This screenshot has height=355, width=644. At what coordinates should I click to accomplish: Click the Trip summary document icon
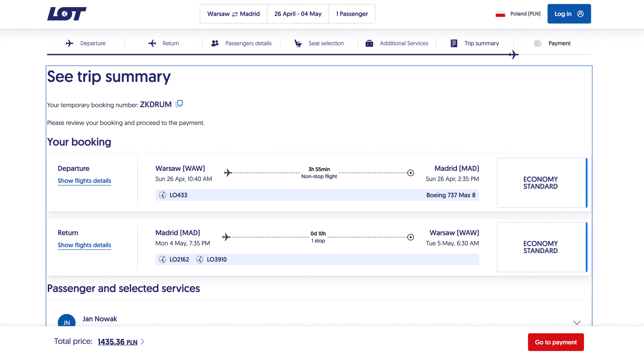click(454, 43)
